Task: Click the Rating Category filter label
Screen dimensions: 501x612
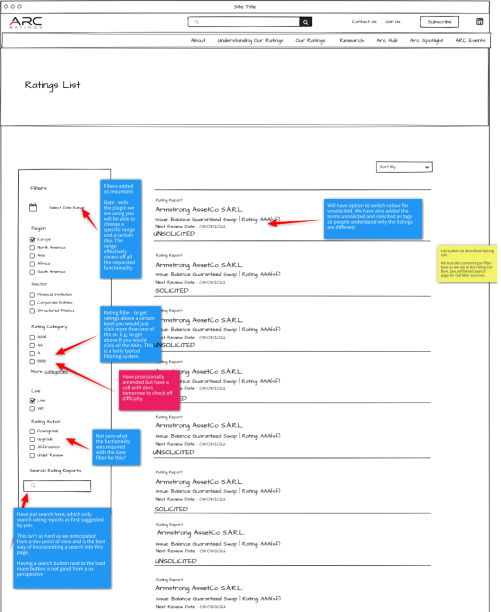Action: (49, 327)
